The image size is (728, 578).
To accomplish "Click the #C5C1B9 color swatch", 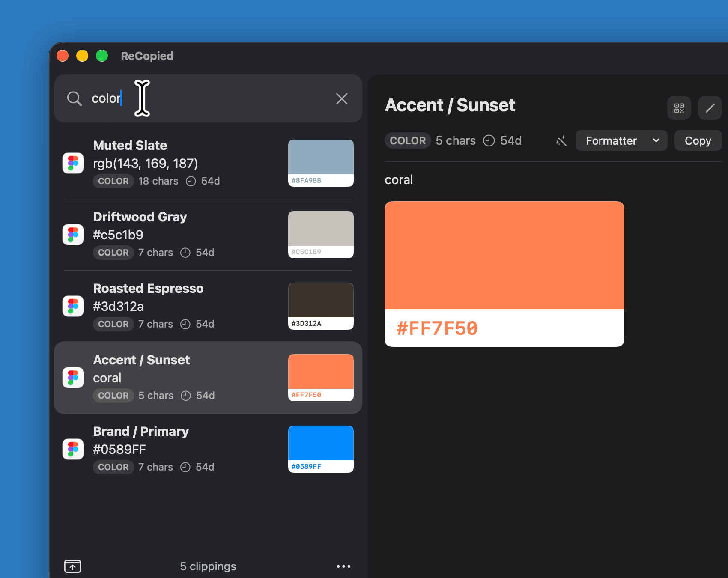I will [321, 235].
